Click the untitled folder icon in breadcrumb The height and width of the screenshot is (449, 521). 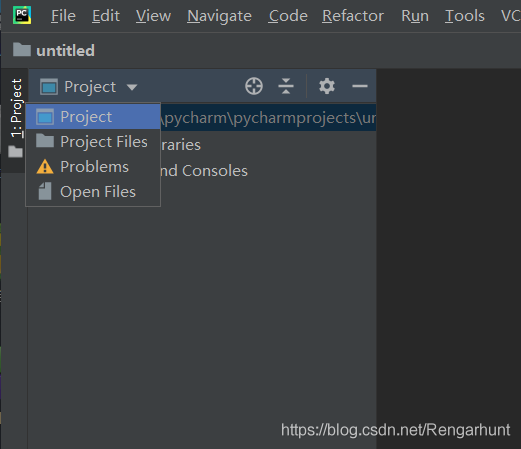pos(22,50)
